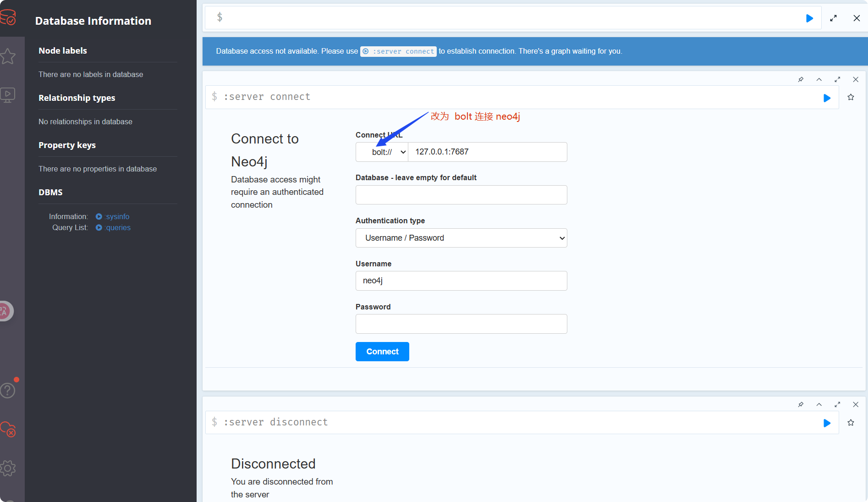The image size is (868, 502).
Task: Focus the Password field
Action: [x=461, y=324]
